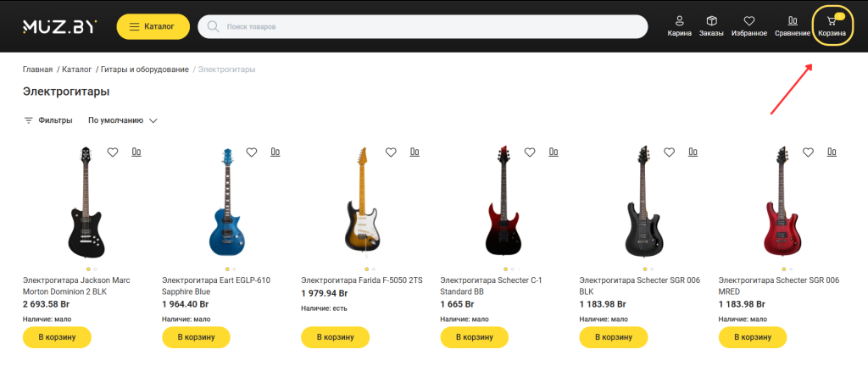Toggle favorite heart on Schecter SGR 006 MRED

tap(808, 152)
